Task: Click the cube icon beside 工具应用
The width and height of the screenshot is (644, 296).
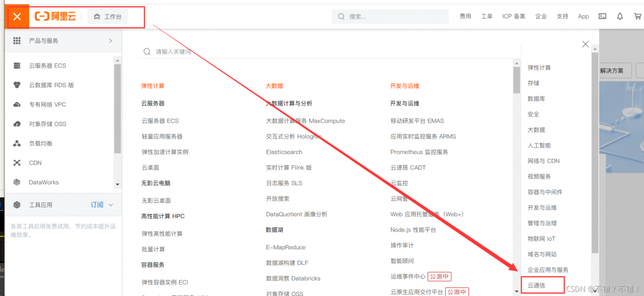Action: tap(17, 205)
